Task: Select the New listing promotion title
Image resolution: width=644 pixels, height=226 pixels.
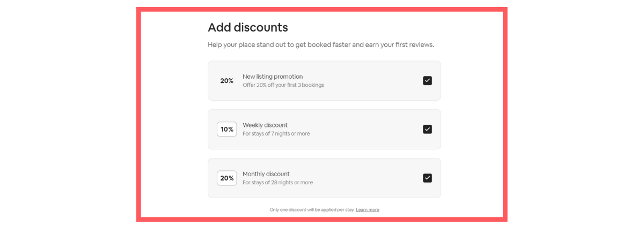Action: 273,77
